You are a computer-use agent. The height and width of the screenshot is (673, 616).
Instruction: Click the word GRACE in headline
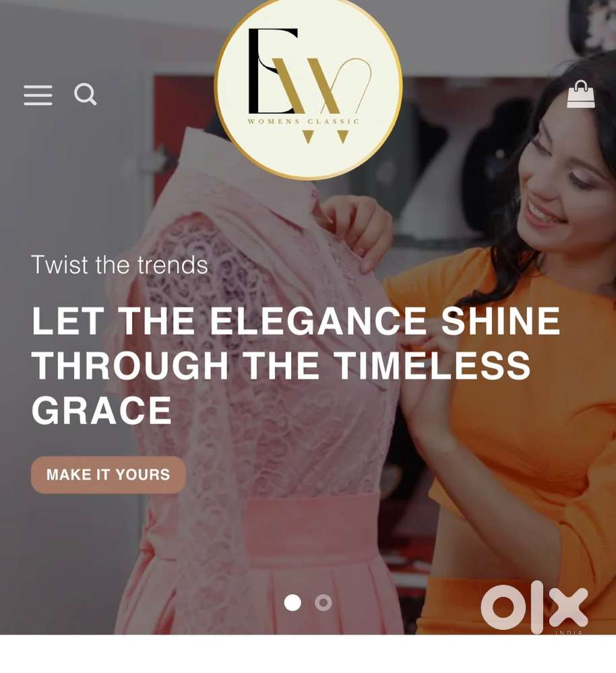tap(102, 411)
